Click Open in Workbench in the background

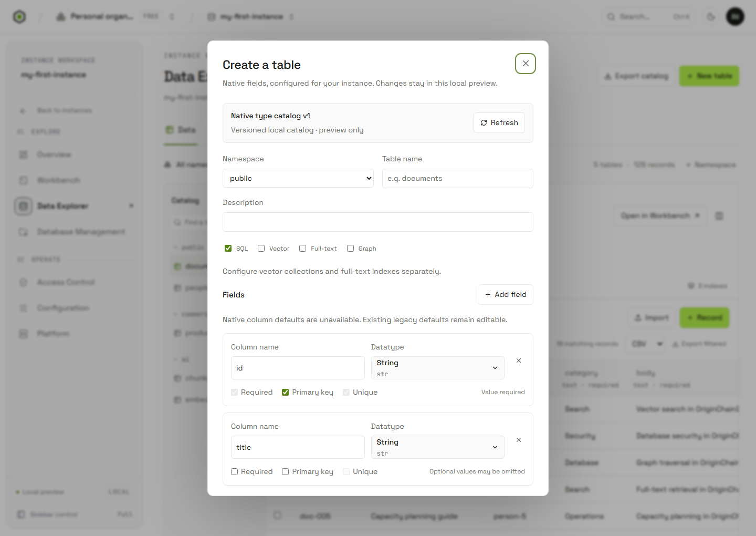[660, 215]
